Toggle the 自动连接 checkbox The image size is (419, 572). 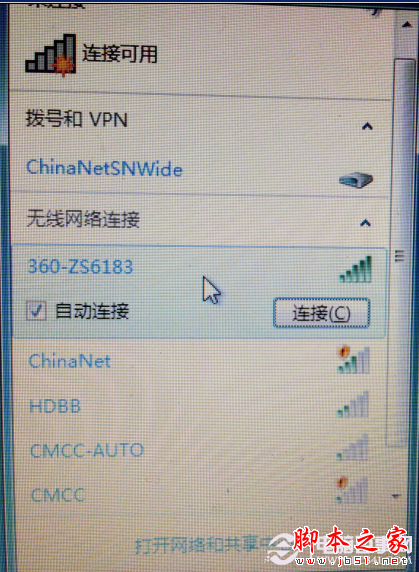[x=36, y=311]
